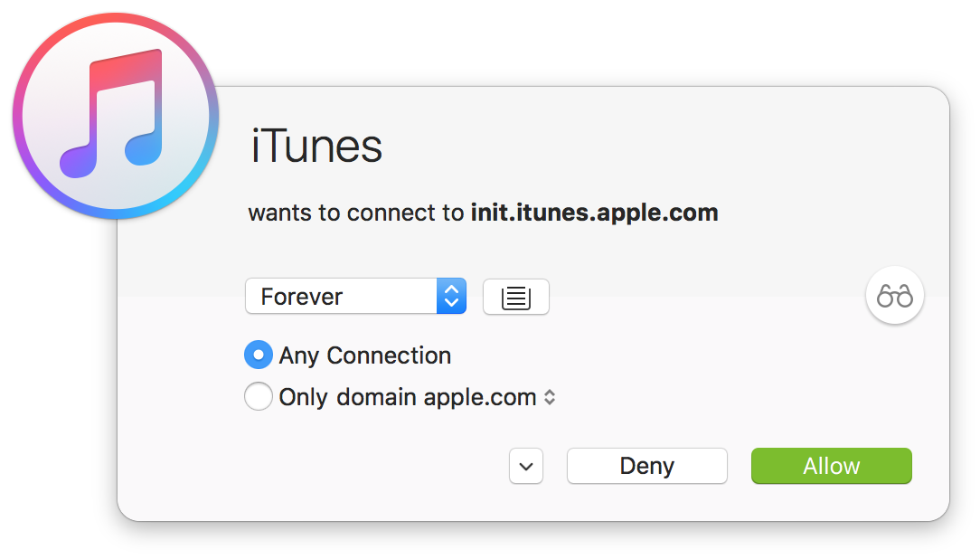980x559 pixels.
Task: Click the blue arrows on Forever popup
Action: pyautogui.click(x=451, y=296)
